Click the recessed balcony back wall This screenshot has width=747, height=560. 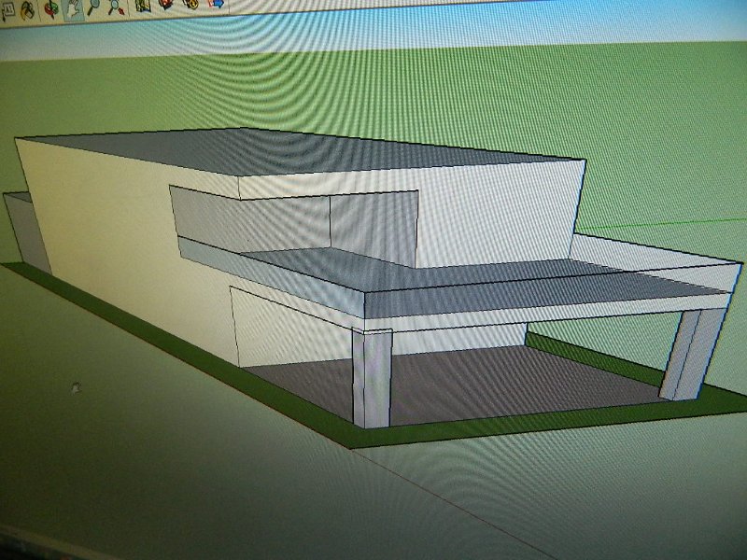coord(373,224)
